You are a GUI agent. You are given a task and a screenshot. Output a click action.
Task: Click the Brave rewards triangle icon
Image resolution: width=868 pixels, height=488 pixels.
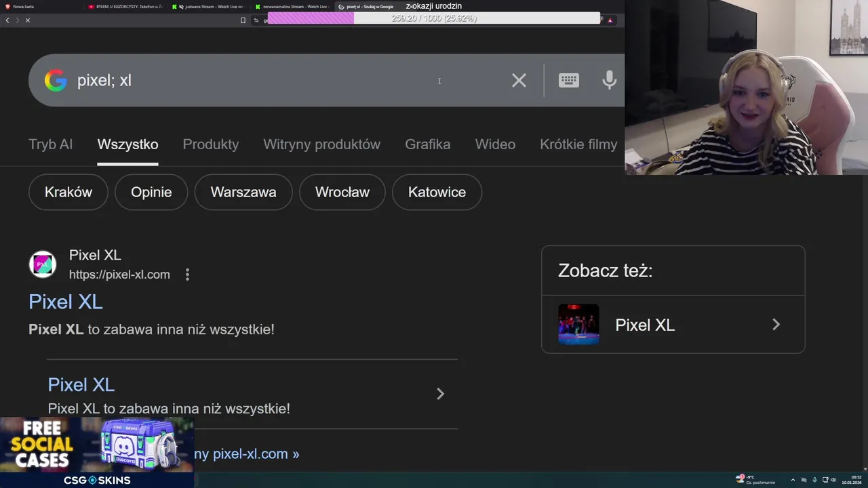(610, 20)
